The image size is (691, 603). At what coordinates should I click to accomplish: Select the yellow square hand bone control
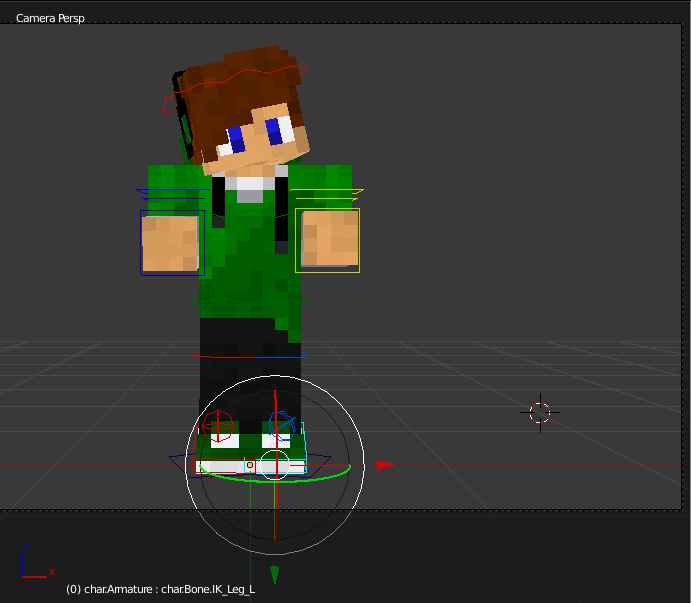pos(327,241)
